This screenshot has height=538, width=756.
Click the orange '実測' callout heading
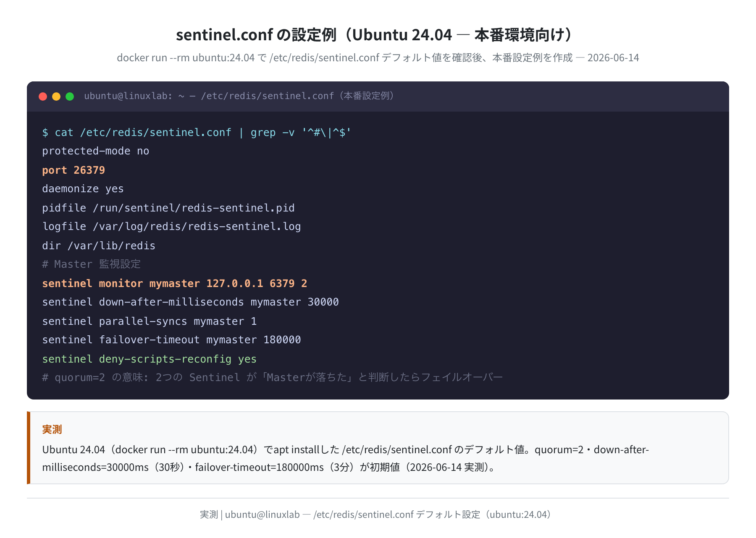coord(52,429)
